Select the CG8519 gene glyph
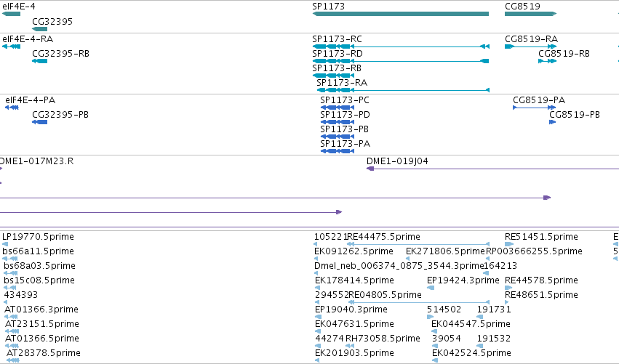619x364 pixels. click(530, 14)
